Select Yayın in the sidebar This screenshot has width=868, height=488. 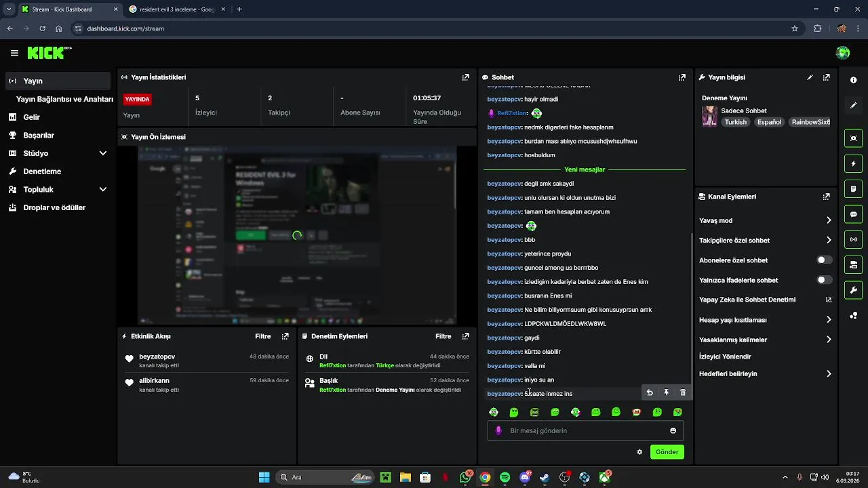(58, 81)
